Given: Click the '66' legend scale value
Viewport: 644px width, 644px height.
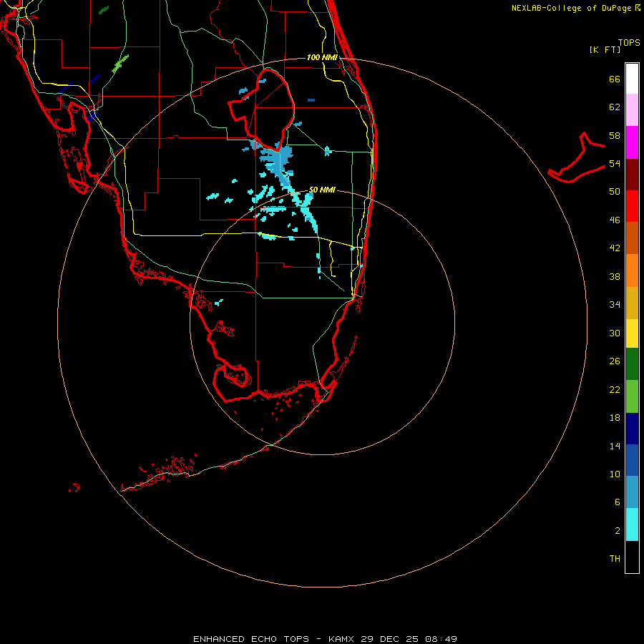Looking at the screenshot, I should pos(615,79).
